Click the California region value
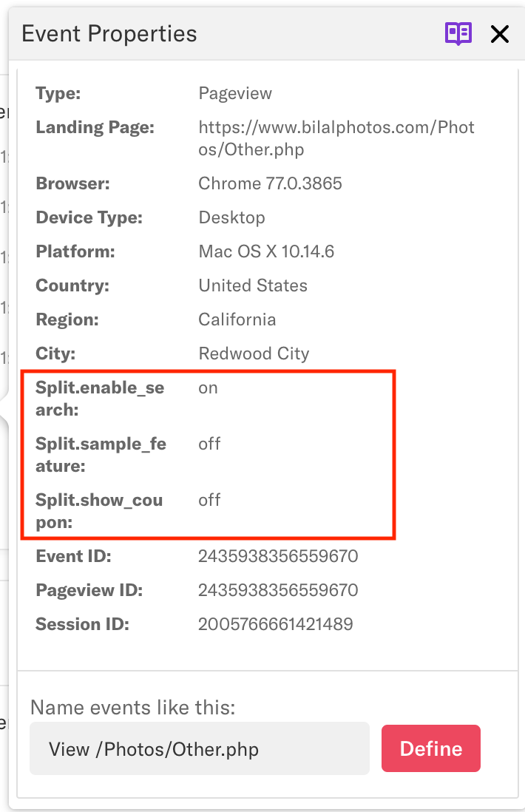Image resolution: width=525 pixels, height=812 pixels. 237,319
